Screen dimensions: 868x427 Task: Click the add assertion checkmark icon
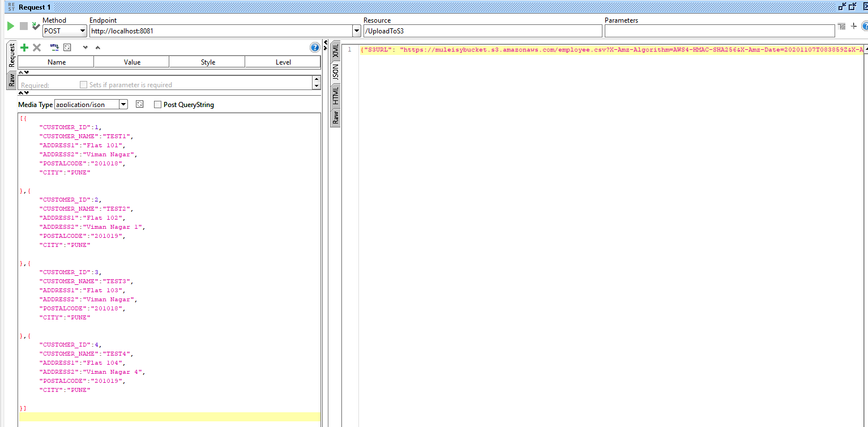pyautogui.click(x=36, y=26)
